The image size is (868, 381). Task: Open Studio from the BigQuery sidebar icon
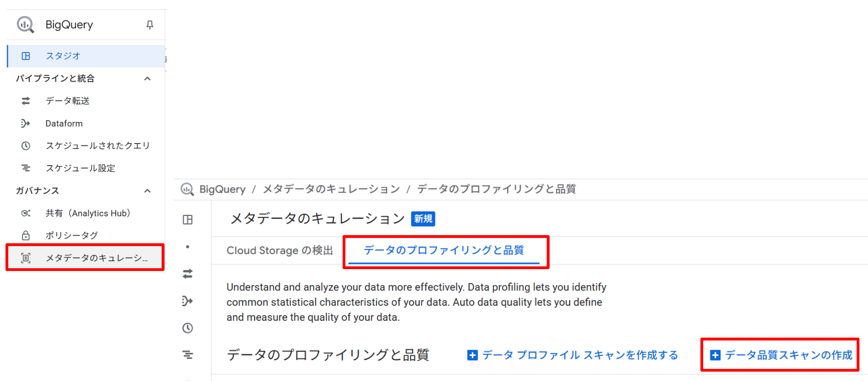click(x=26, y=56)
